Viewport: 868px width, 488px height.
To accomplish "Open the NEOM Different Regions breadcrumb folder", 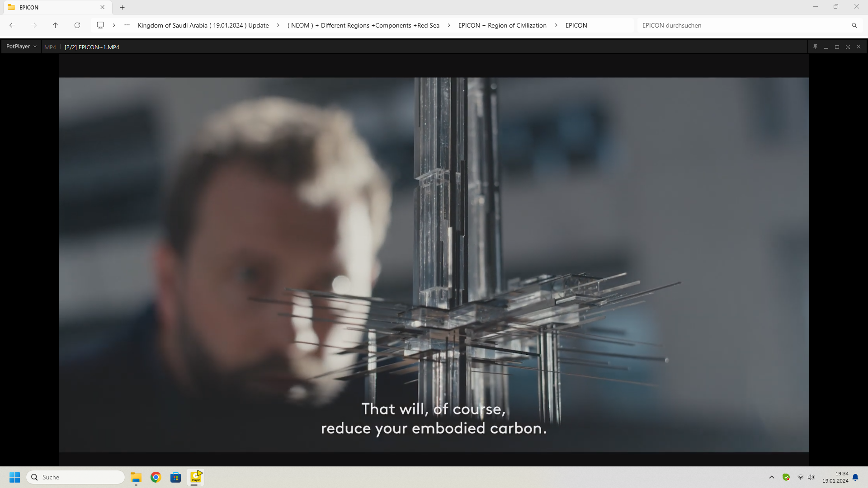I will point(363,25).
